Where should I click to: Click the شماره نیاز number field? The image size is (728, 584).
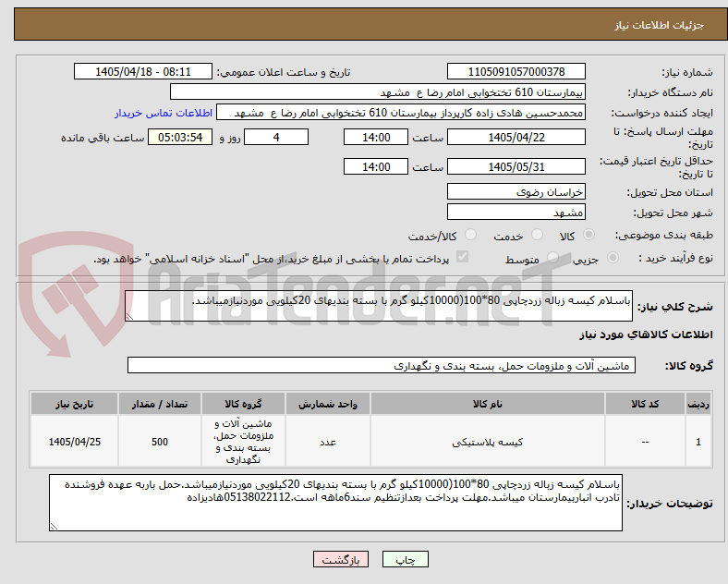516,71
